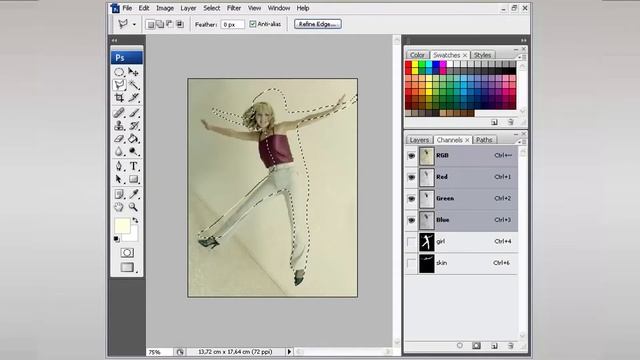Choose Subtract from selection mode
640x360 pixels.
pyautogui.click(x=169, y=24)
